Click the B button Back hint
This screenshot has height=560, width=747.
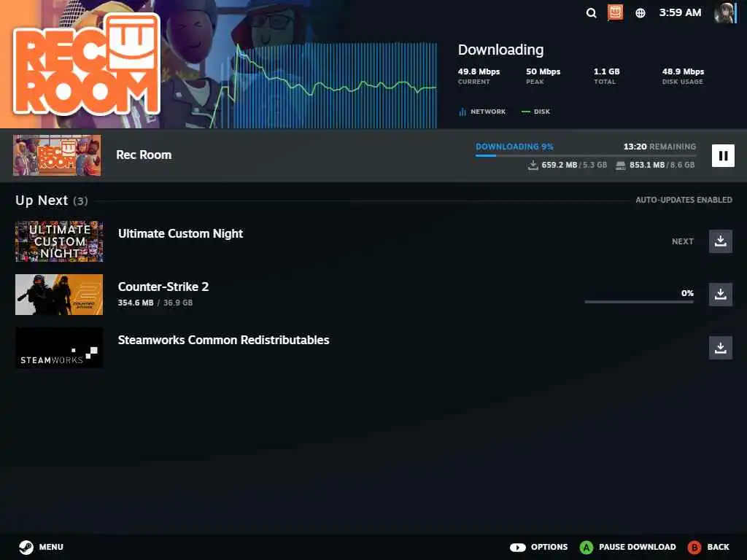pyautogui.click(x=694, y=547)
